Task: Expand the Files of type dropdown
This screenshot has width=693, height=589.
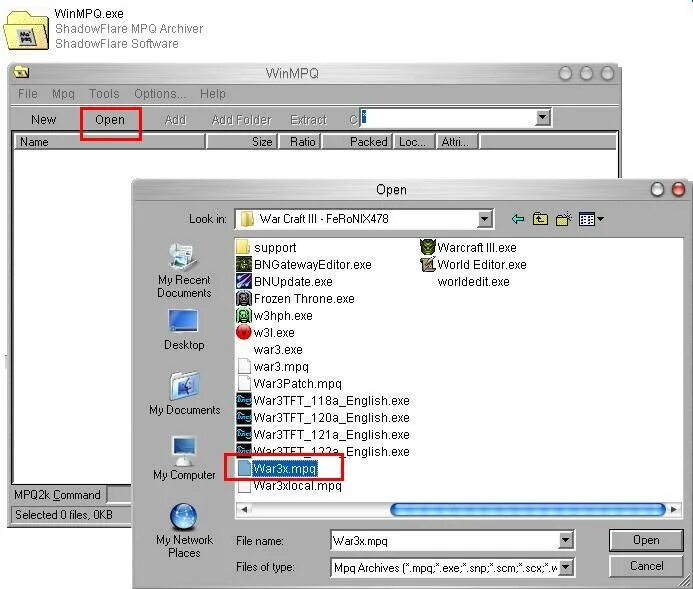Action: pos(566,567)
